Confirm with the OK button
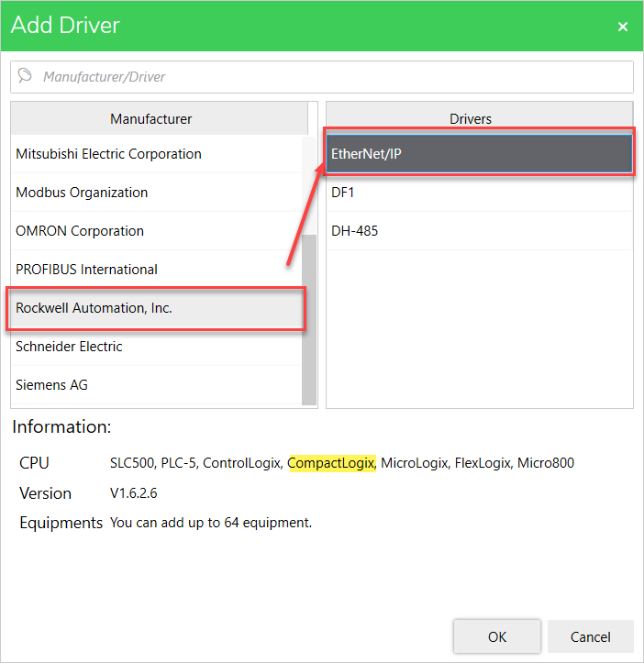Image resolution: width=644 pixels, height=663 pixels. pos(496,636)
